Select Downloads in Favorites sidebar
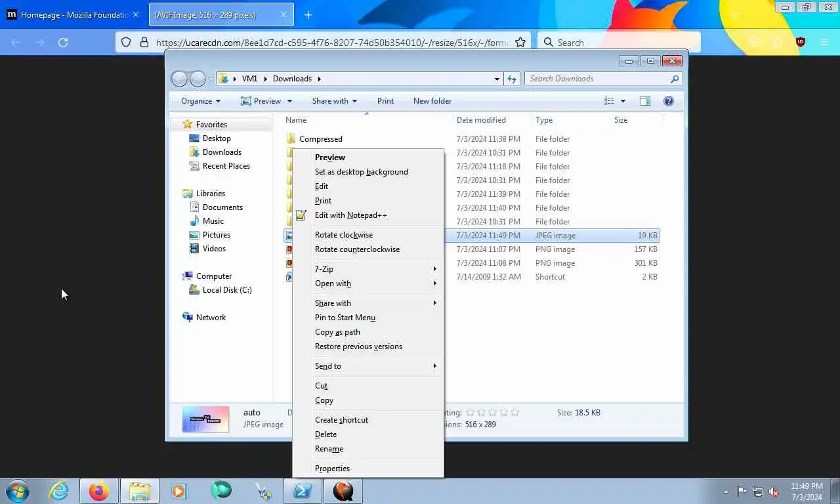 pyautogui.click(x=222, y=152)
